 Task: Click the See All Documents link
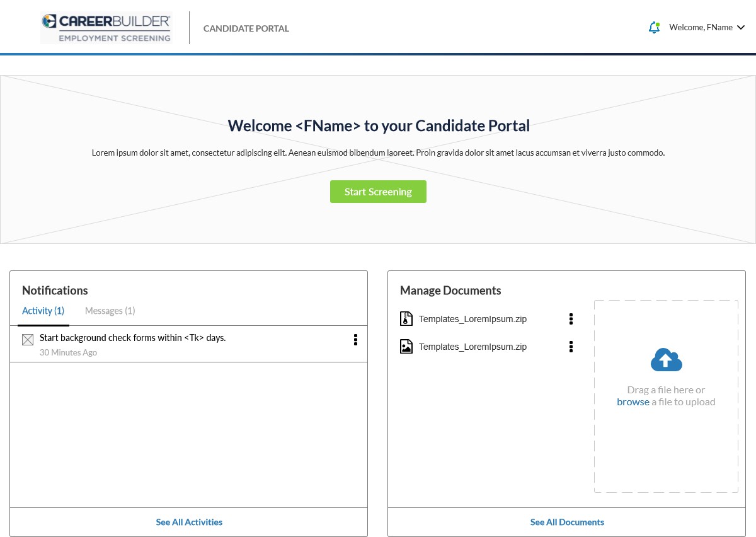pos(567,522)
